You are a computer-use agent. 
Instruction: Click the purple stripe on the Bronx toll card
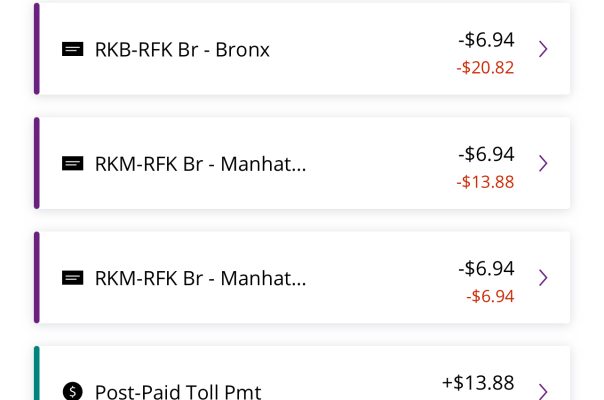click(x=37, y=49)
